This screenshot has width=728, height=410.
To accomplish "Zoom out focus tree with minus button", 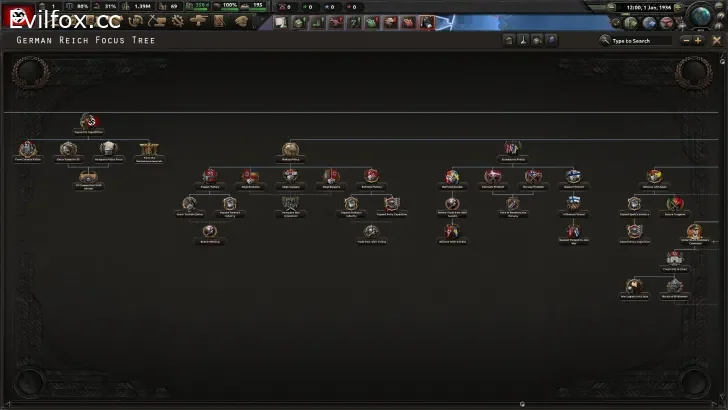I will point(686,40).
